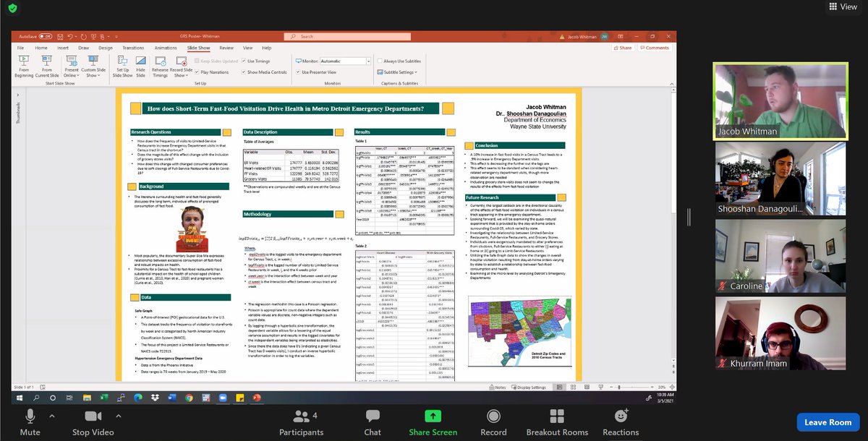Open File Explorer from taskbar
Screen dimensions: 868x441
point(87,398)
